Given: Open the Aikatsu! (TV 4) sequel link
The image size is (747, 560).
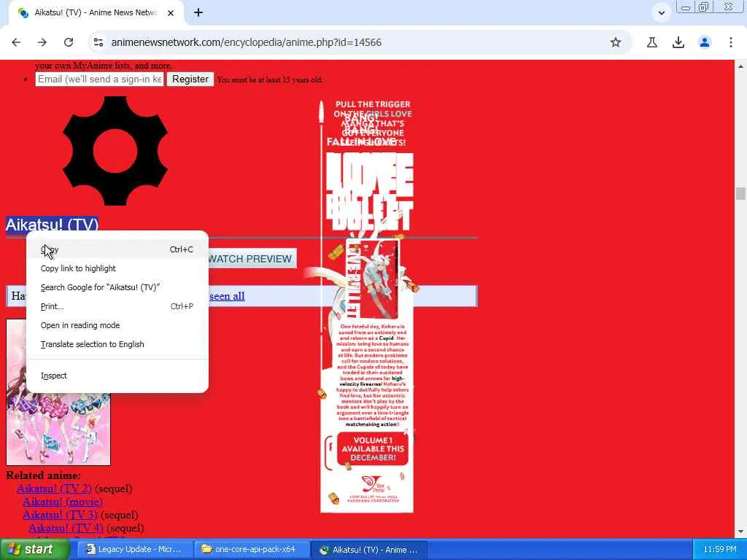Looking at the screenshot, I should tap(66, 528).
